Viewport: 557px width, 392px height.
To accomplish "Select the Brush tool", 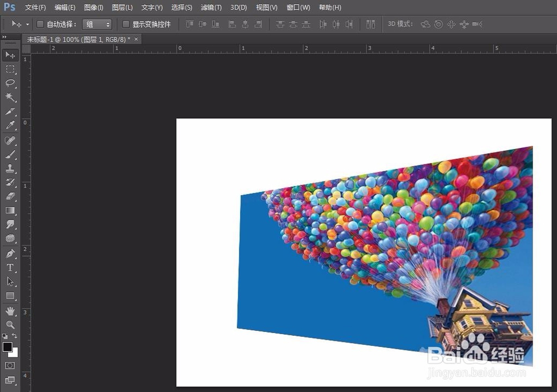I will [x=10, y=154].
